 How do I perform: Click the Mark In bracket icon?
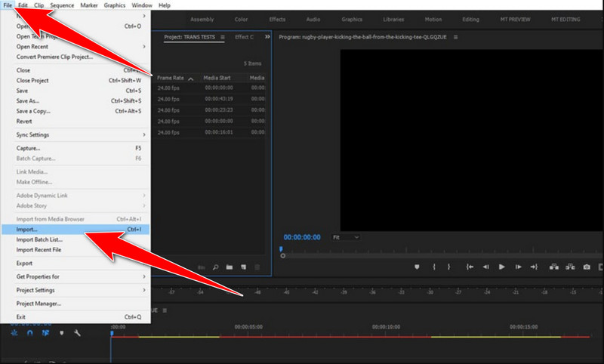[433, 267]
